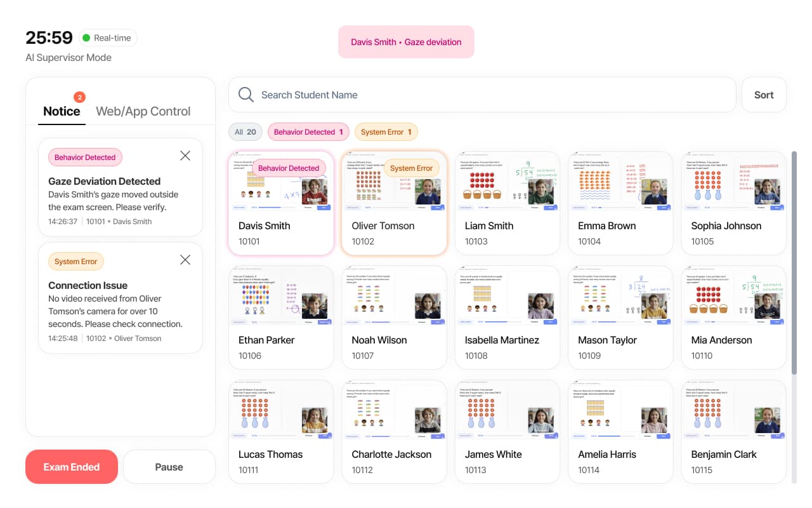
Task: Switch to Web/App Control tab
Action: pos(143,111)
